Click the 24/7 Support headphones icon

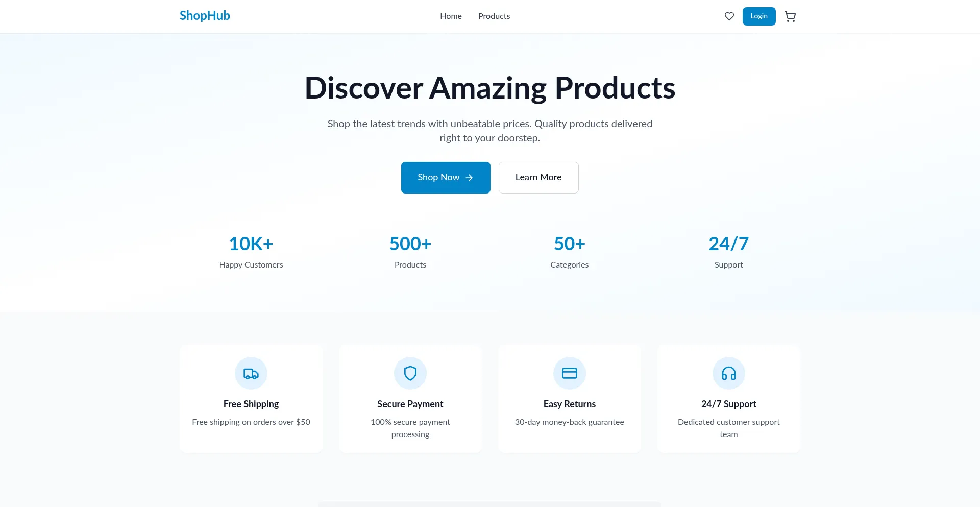[729, 373]
